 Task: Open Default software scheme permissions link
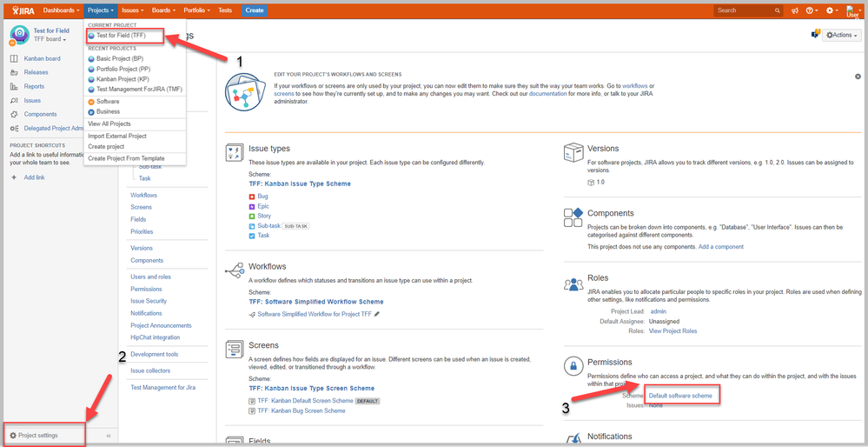click(x=680, y=396)
